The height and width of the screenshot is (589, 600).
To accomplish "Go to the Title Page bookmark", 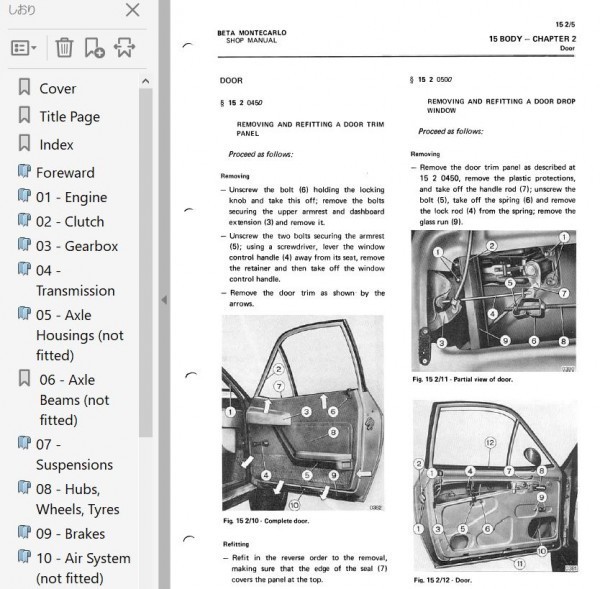I will (x=70, y=117).
